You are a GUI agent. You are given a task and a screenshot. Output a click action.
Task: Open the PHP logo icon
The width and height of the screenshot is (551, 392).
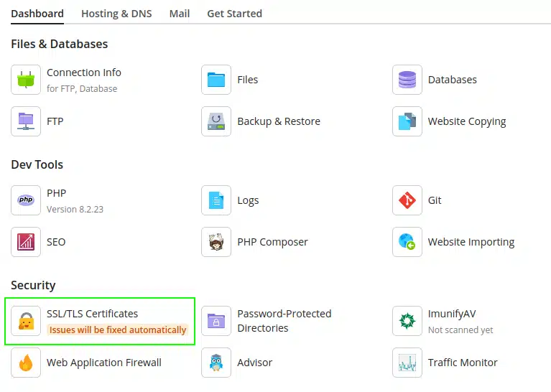pyautogui.click(x=26, y=200)
